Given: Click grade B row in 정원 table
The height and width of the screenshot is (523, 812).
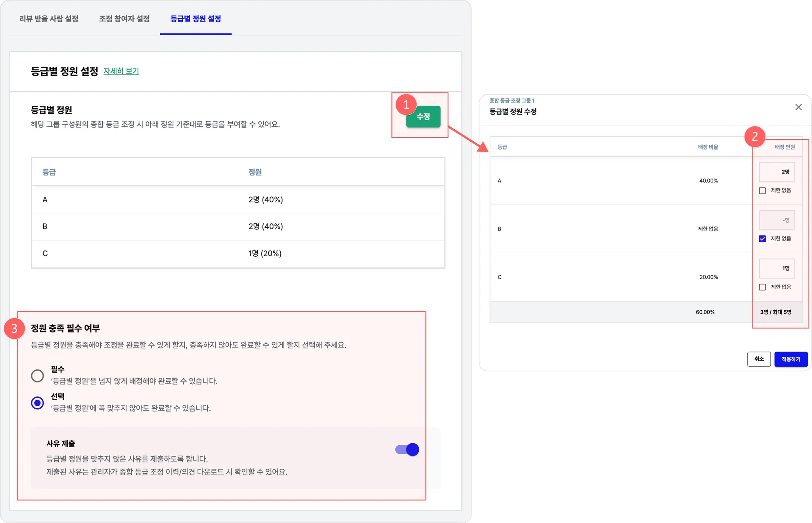Looking at the screenshot, I should [238, 226].
